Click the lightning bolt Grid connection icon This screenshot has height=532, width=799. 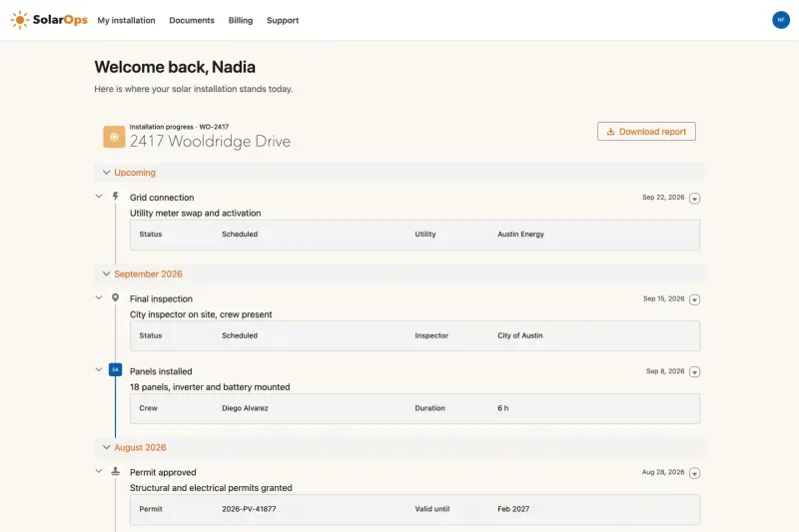click(116, 196)
